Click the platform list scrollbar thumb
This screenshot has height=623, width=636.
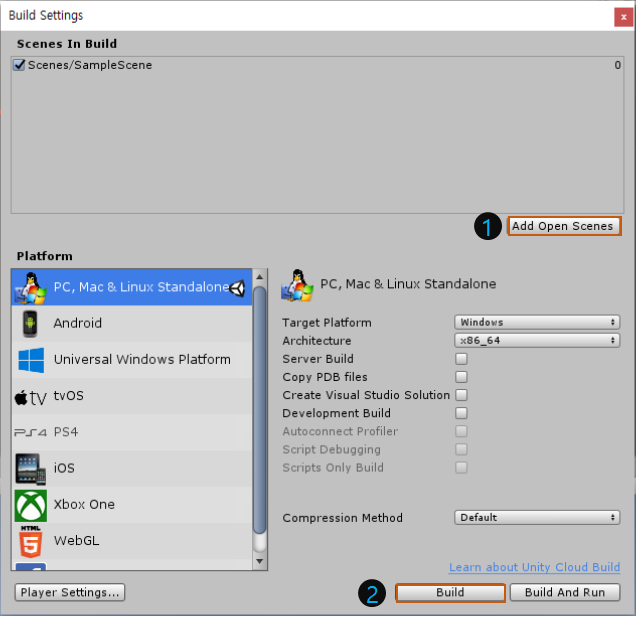coord(260,410)
